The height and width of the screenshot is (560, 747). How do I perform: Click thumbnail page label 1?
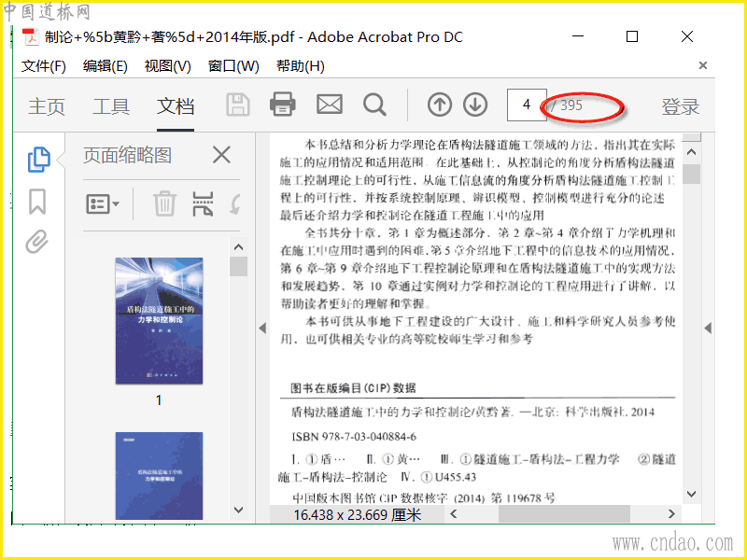tap(159, 400)
